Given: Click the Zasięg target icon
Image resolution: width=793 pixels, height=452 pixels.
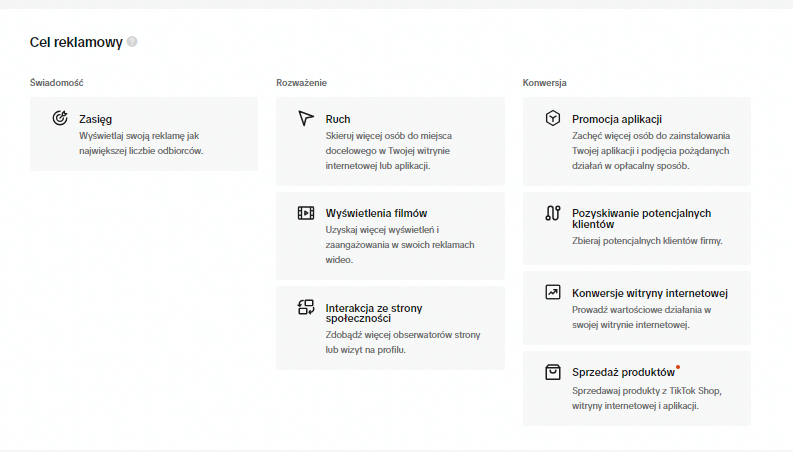Looking at the screenshot, I should 60,118.
